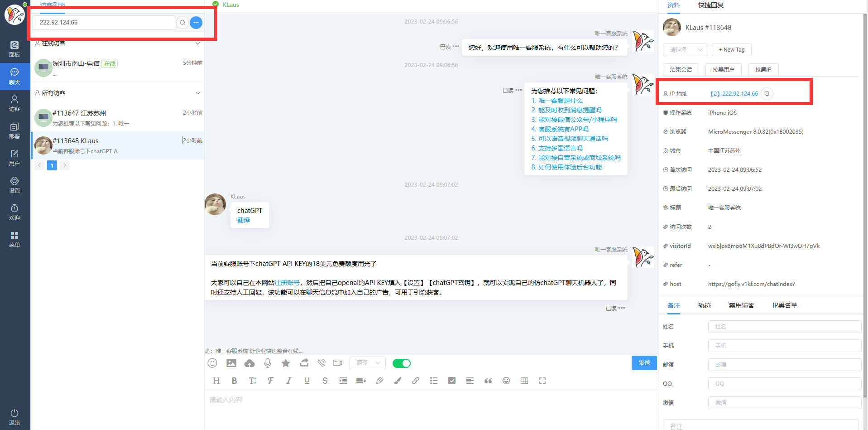The image size is (868, 430).
Task: Apply heading format with H icon
Action: pyautogui.click(x=216, y=381)
